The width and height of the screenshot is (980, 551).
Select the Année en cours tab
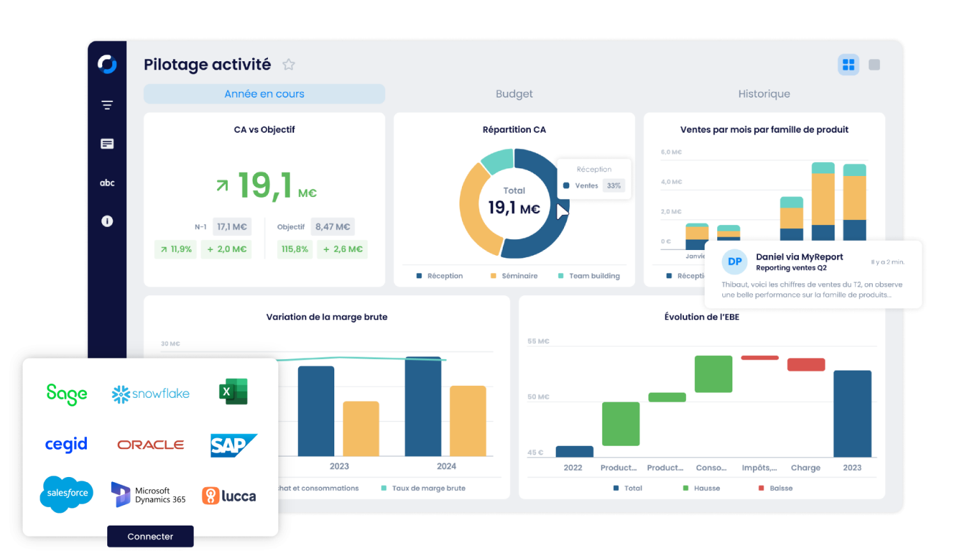click(264, 94)
